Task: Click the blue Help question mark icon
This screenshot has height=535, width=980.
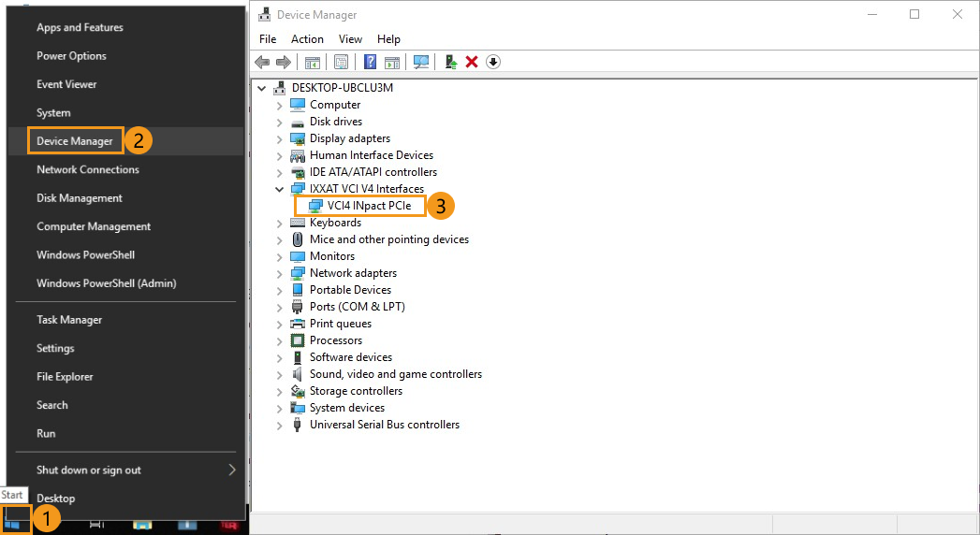Action: tap(370, 62)
